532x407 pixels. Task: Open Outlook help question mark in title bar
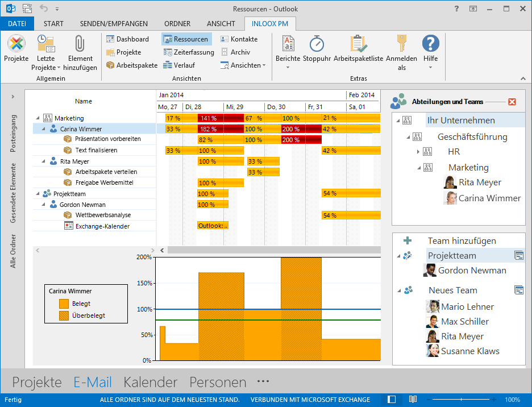pyautogui.click(x=456, y=9)
